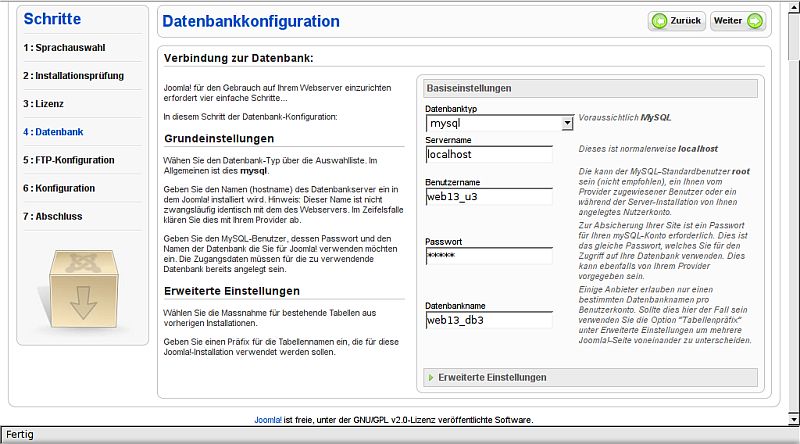Click the green triangle beside Erweiterte Einstellungen
Image resolution: width=800 pixels, height=444 pixels.
click(x=431, y=378)
